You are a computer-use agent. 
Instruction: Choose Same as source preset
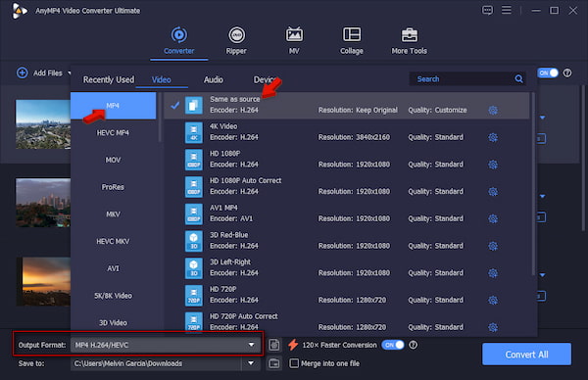click(x=346, y=106)
